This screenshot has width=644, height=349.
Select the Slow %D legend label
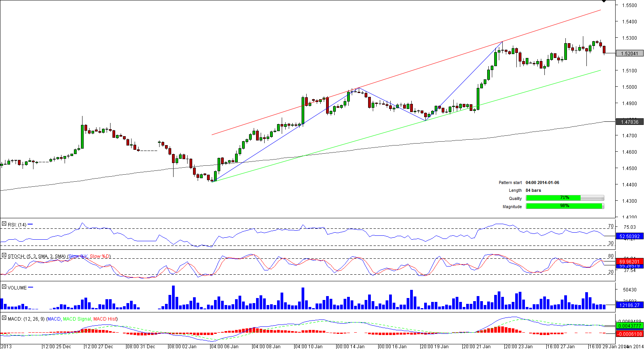tap(100, 256)
